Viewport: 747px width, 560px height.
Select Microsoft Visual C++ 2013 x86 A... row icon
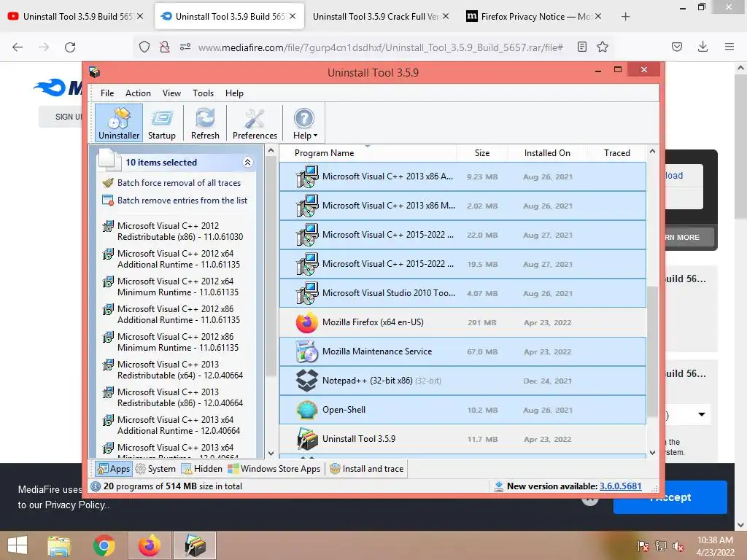coord(307,176)
